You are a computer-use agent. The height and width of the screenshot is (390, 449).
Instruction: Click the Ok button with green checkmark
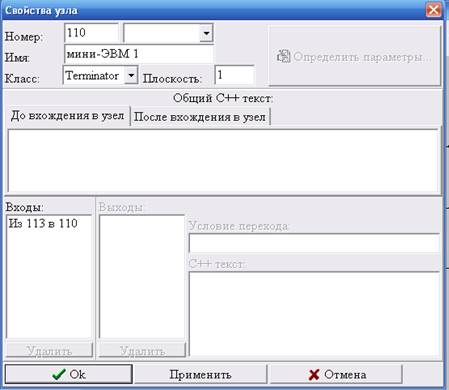[69, 374]
